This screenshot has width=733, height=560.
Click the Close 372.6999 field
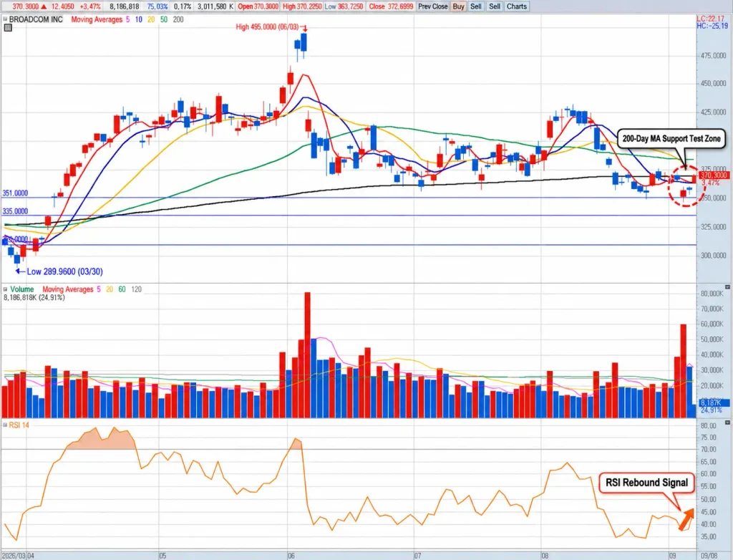click(x=391, y=6)
